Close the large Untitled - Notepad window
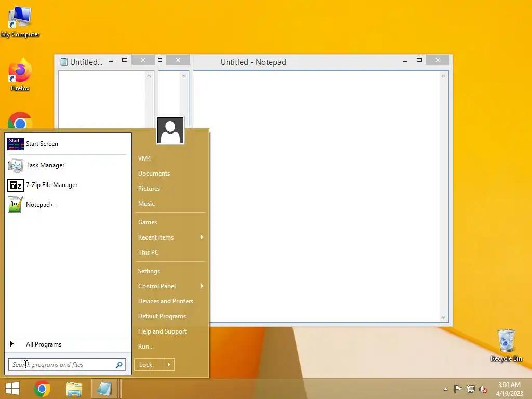 [x=437, y=60]
